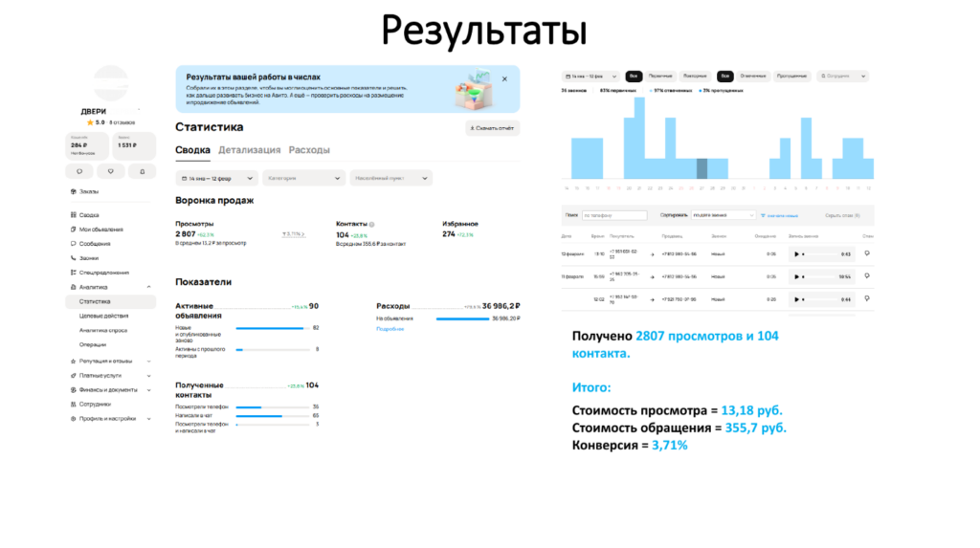
Task: Click the Подробнее link under Расходы
Action: click(x=390, y=329)
